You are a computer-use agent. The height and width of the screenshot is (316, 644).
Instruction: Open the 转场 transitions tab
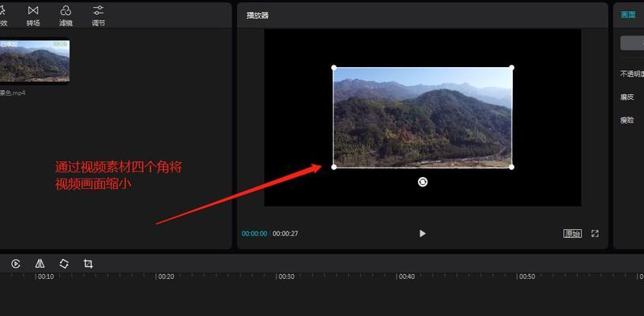pos(33,16)
